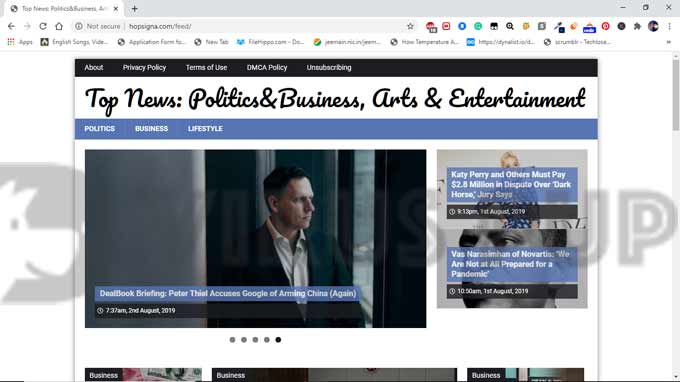
Task: Open a new tab with the plus button
Action: [x=134, y=9]
